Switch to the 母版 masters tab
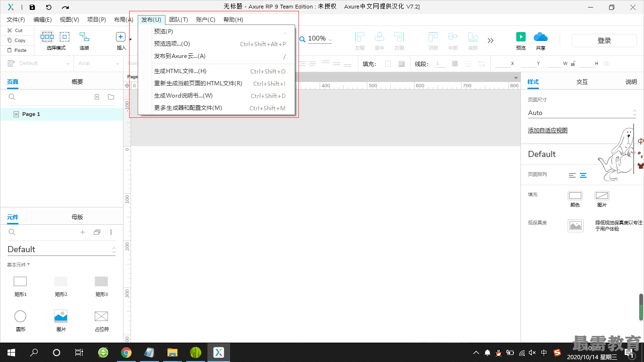The width and height of the screenshot is (644, 362). coord(77,217)
